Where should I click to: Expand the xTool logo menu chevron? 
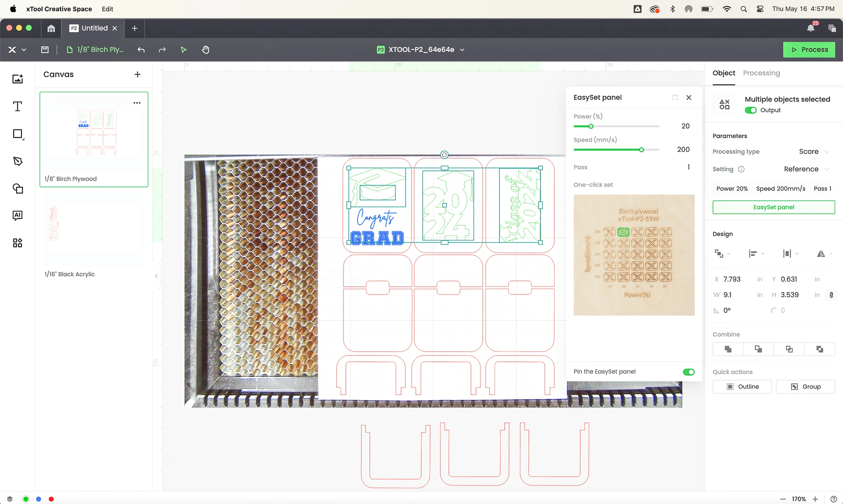pos(24,50)
